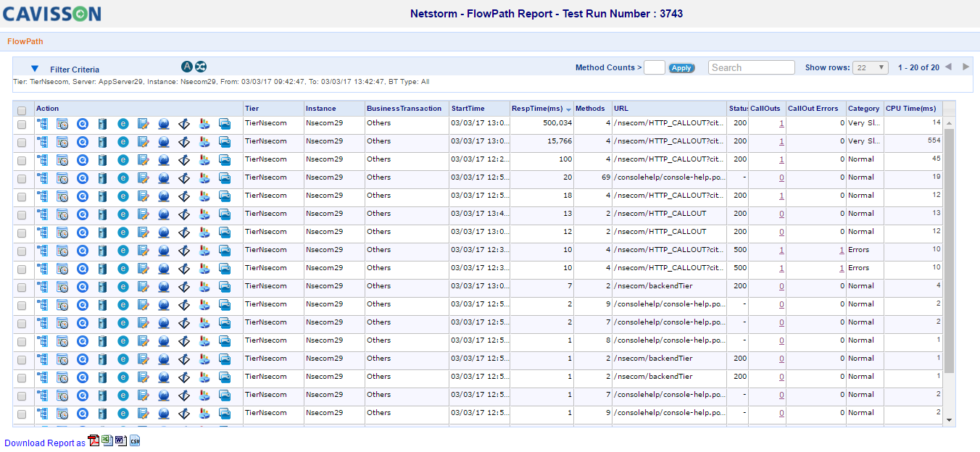
Task: Apply the Method Counts filter
Action: click(x=681, y=68)
